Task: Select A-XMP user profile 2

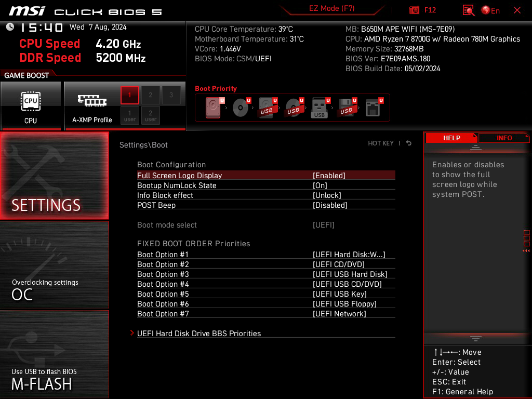Action: 150,115
